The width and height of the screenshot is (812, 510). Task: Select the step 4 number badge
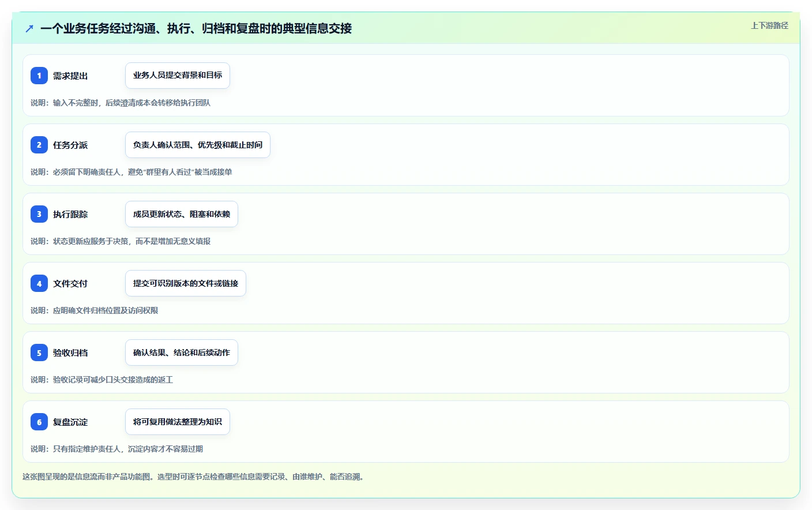pyautogui.click(x=39, y=283)
